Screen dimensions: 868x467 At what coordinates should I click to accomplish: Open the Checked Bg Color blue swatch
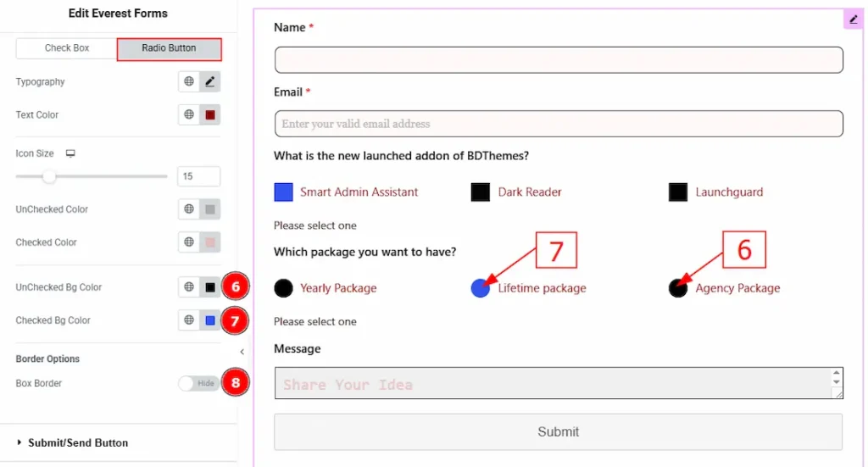click(210, 320)
